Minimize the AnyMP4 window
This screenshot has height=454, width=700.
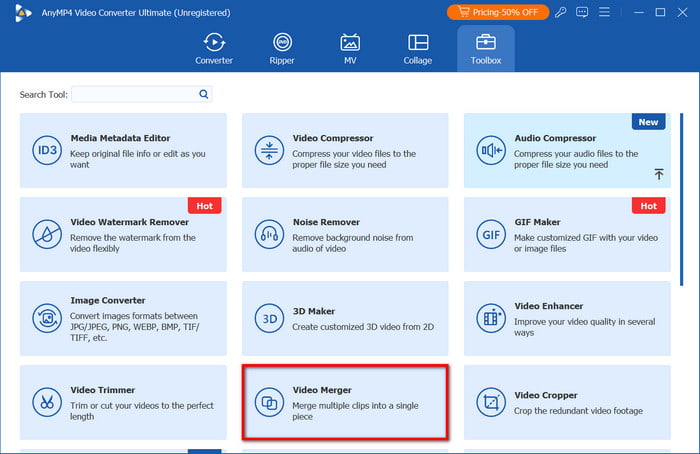click(639, 12)
